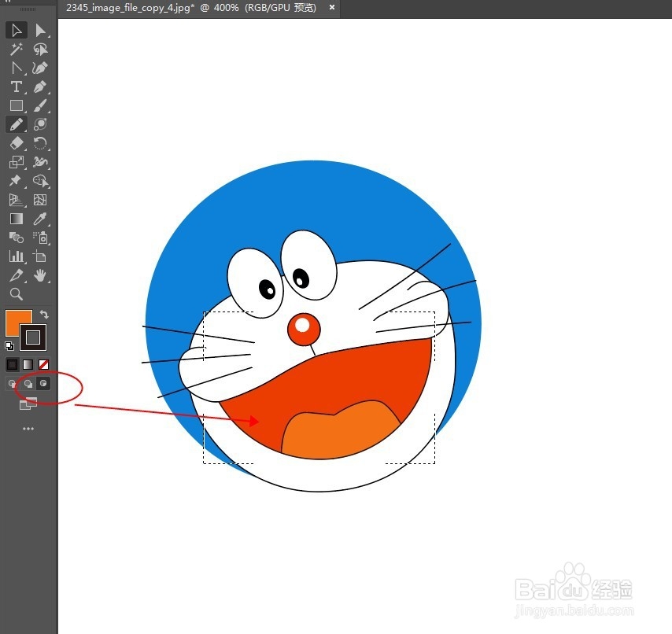672x634 pixels.
Task: Select the Scale tool
Action: [17, 162]
